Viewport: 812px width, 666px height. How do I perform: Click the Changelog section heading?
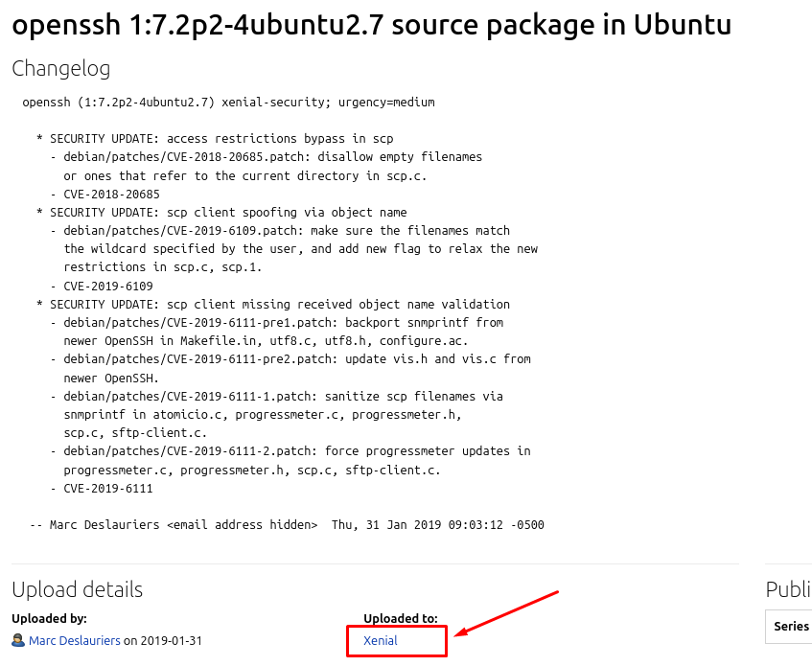click(x=60, y=69)
